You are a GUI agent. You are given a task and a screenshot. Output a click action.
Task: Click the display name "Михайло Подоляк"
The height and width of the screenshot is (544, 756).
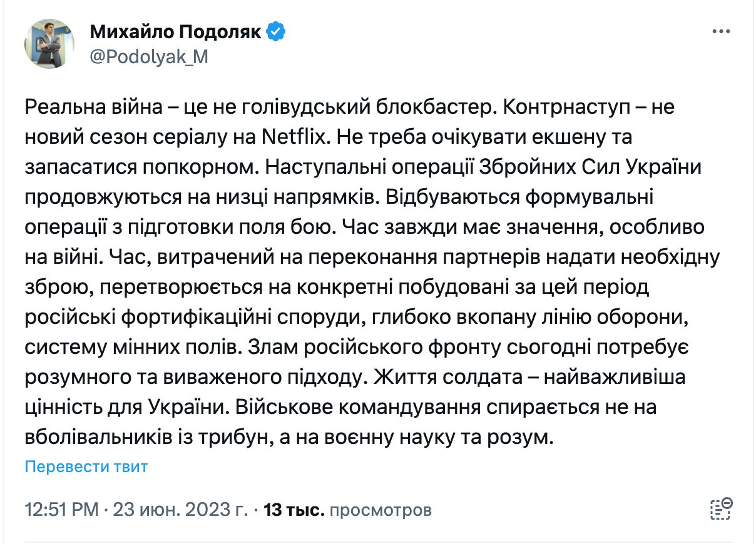[175, 32]
